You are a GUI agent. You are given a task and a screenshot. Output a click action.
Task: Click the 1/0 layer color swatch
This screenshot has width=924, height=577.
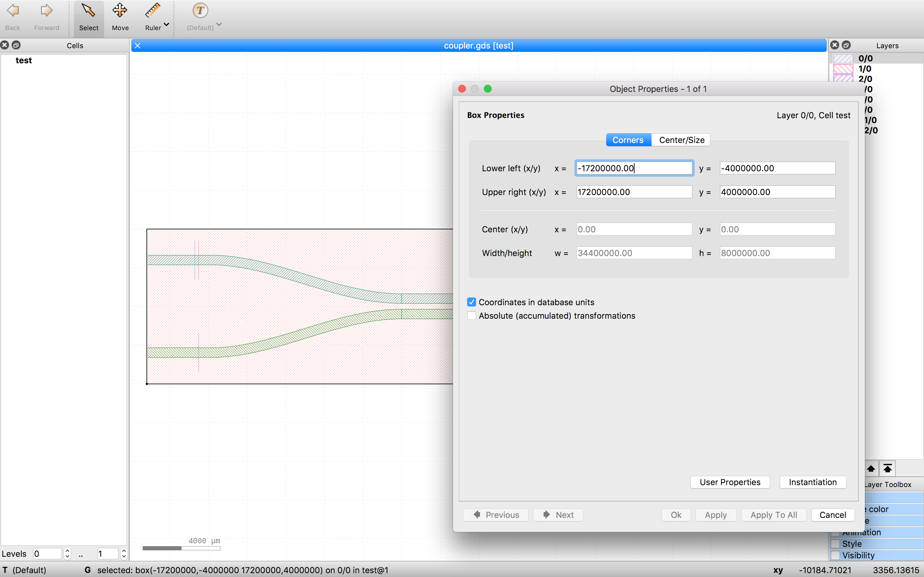click(843, 69)
